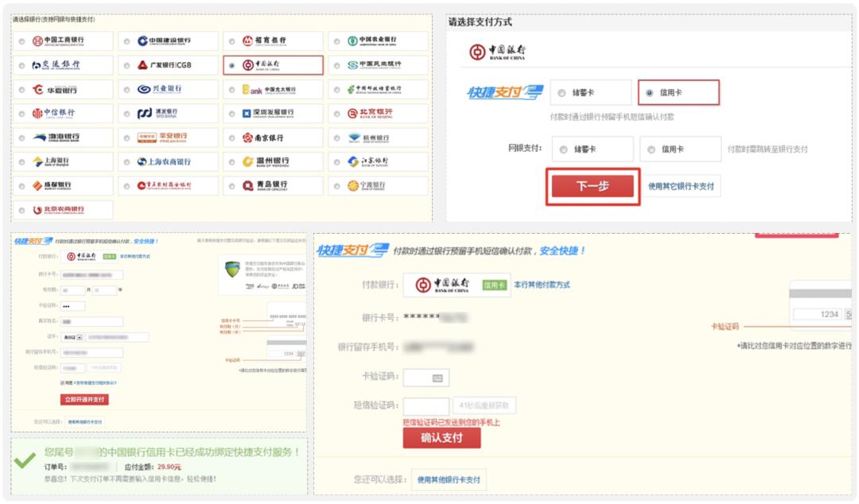Click the 卡验证码 field in the 确认支付 panel
The image size is (859, 504).
[x=426, y=378]
